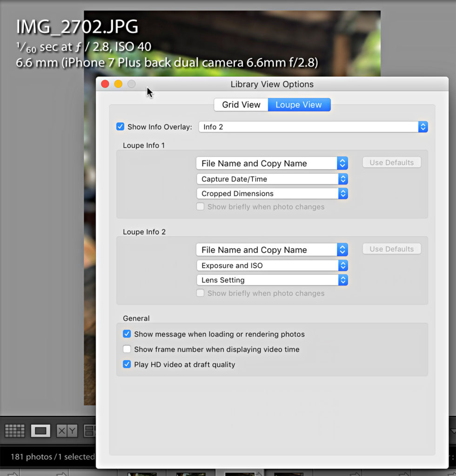Viewport: 456px width, 476px height.
Task: Open the Show Info Overlay 'Info 2' dropdown
Action: point(313,127)
